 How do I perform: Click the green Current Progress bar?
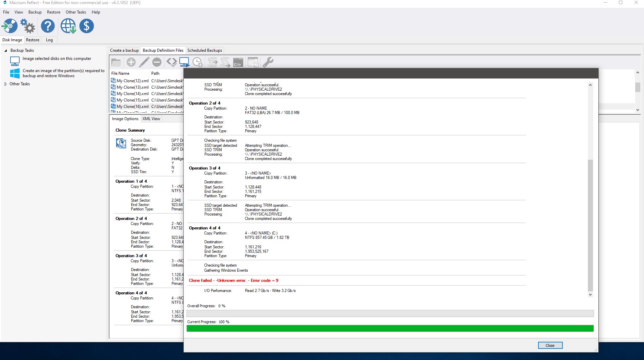pyautogui.click(x=390, y=329)
